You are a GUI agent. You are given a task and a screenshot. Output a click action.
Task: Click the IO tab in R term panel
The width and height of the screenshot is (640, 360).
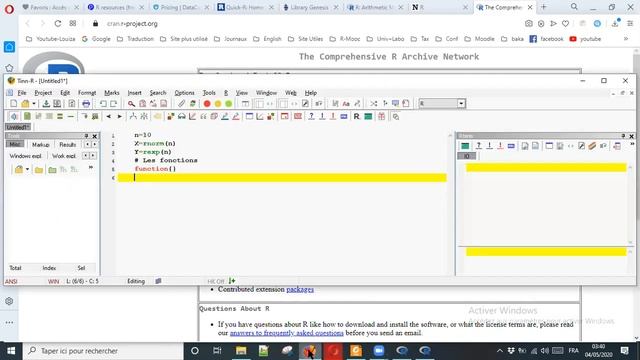tap(467, 156)
